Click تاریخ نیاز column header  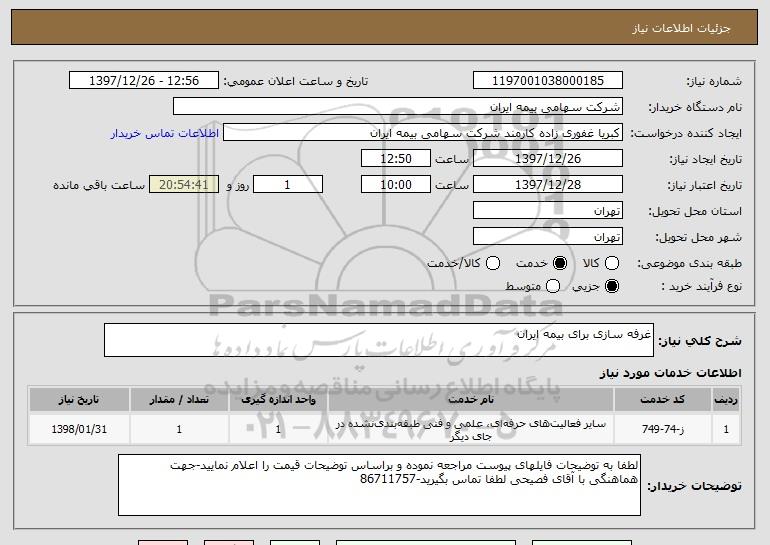[79, 400]
